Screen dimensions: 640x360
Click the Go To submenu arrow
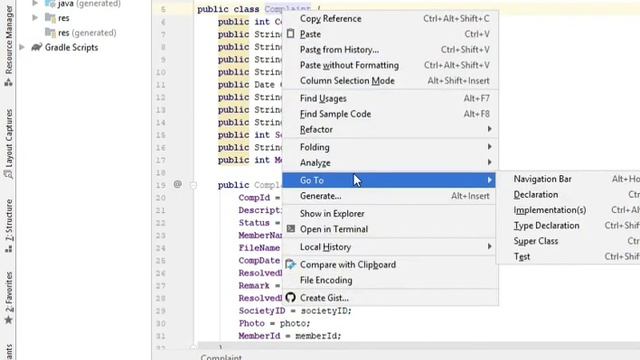[x=489, y=180]
